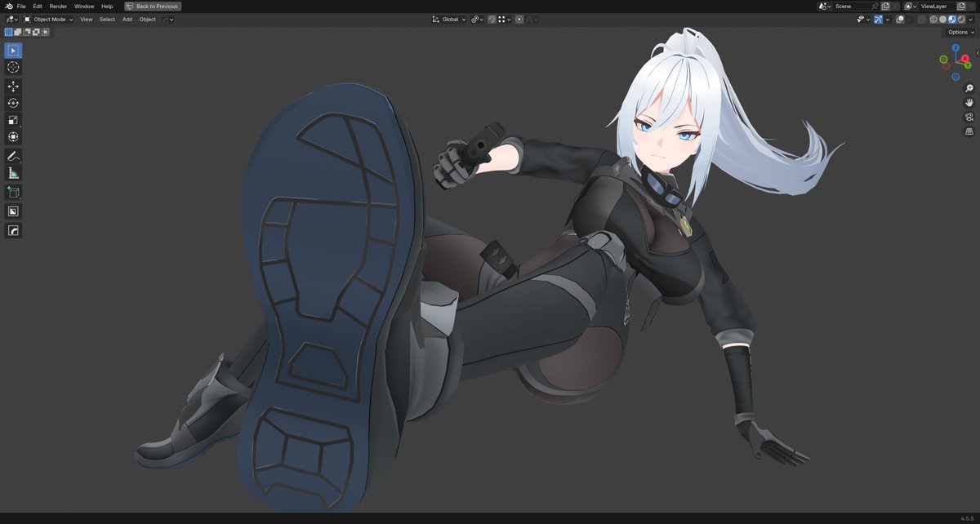Open the Help menu
Image resolution: width=980 pixels, height=524 pixels.
(107, 6)
